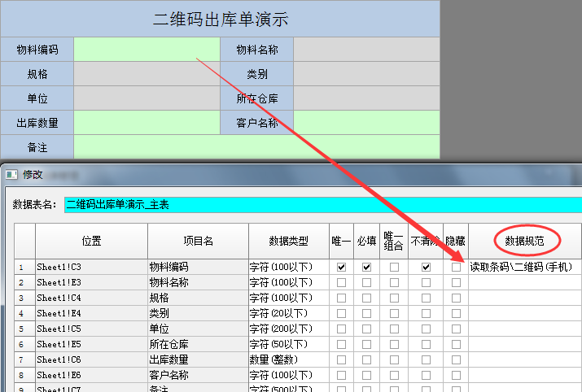Select the 物料编码 input cell in form

click(147, 50)
